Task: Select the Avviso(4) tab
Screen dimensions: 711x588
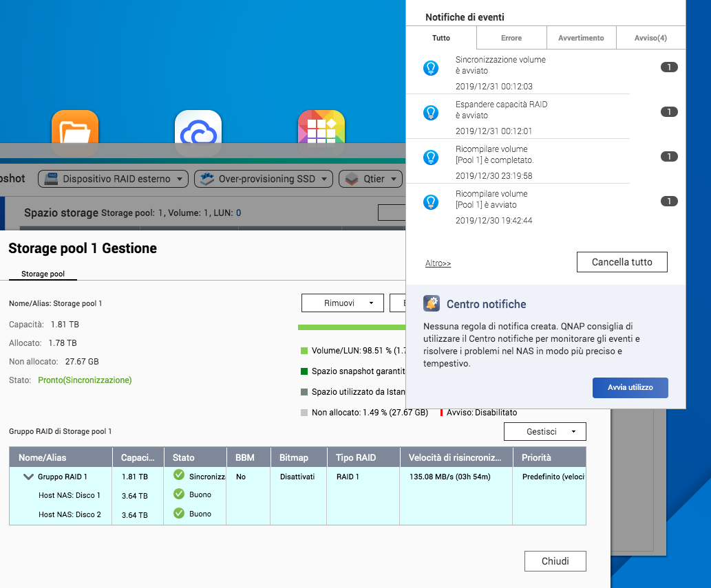Action: (650, 38)
